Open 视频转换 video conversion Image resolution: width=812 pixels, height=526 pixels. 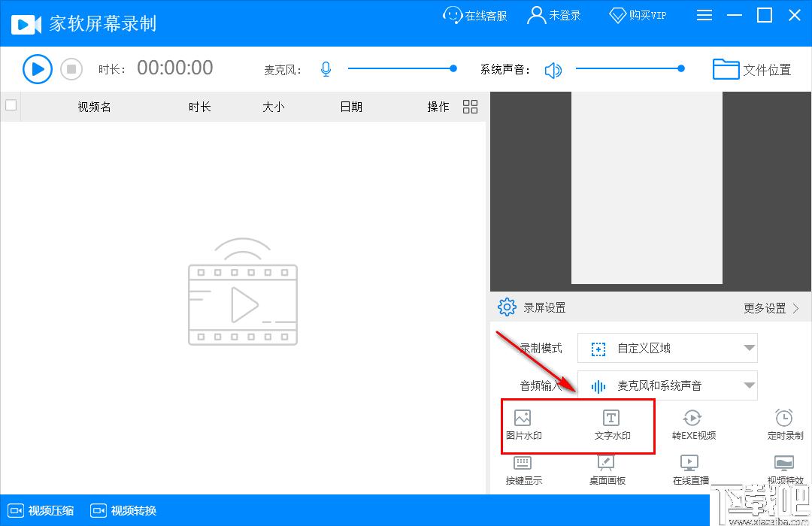[123, 510]
